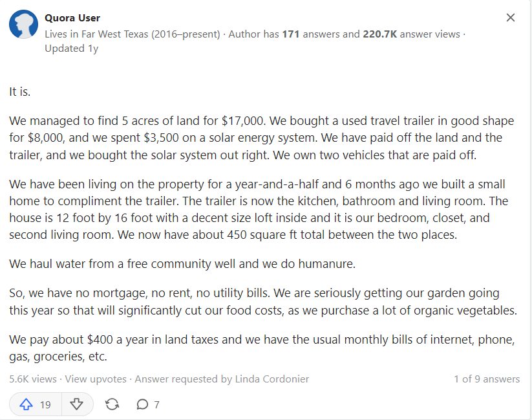The image size is (532, 420).
Task: Click the upvote count of 19
Action: click(45, 404)
